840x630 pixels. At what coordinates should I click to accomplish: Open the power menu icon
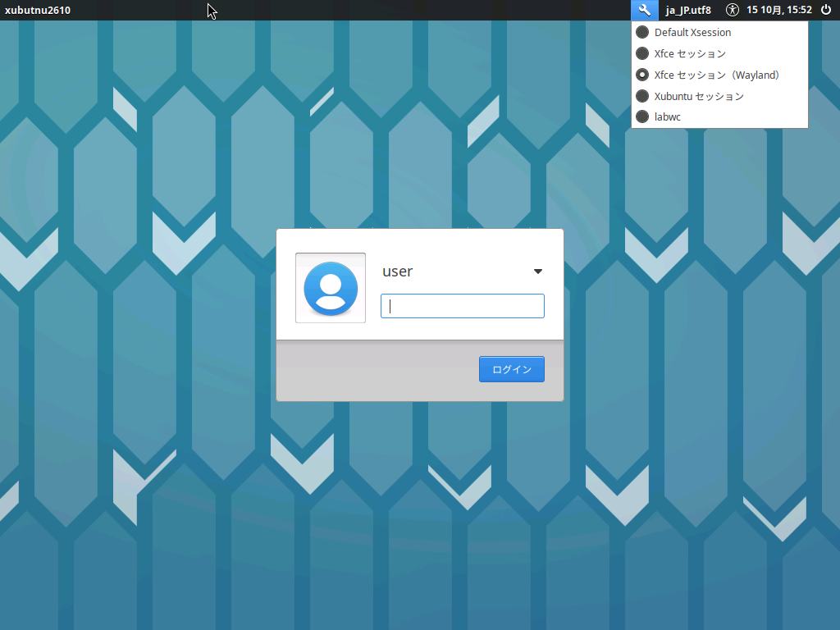coord(826,10)
